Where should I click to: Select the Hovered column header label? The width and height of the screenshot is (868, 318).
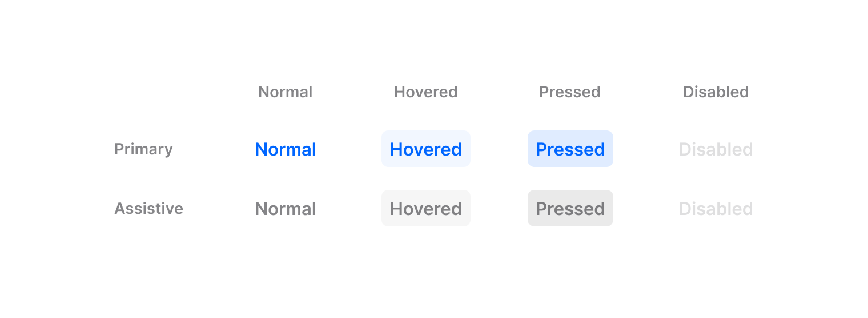coord(425,92)
